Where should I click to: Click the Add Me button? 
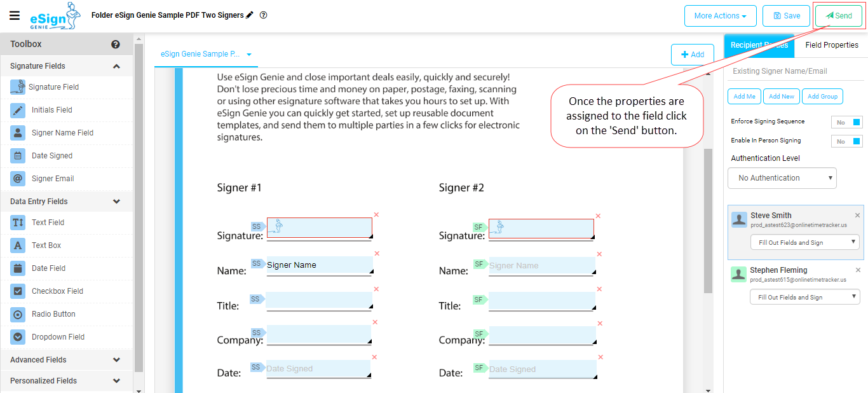(744, 97)
